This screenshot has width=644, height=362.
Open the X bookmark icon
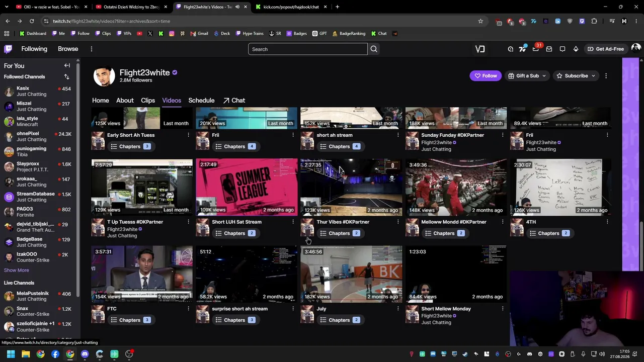150,34
